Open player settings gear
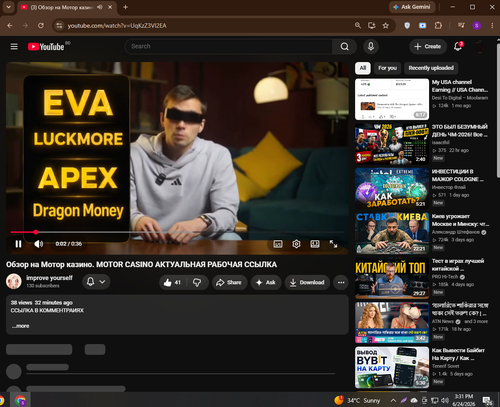 [296, 244]
